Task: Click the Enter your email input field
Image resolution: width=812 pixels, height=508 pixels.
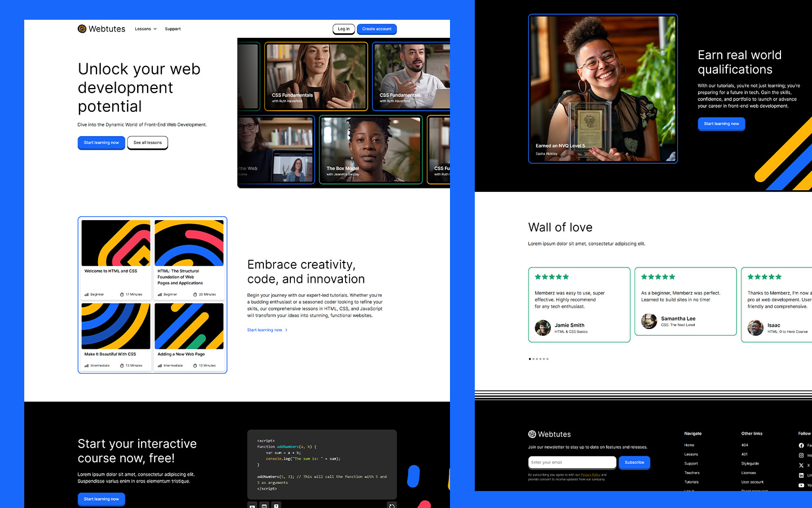Action: (x=572, y=462)
